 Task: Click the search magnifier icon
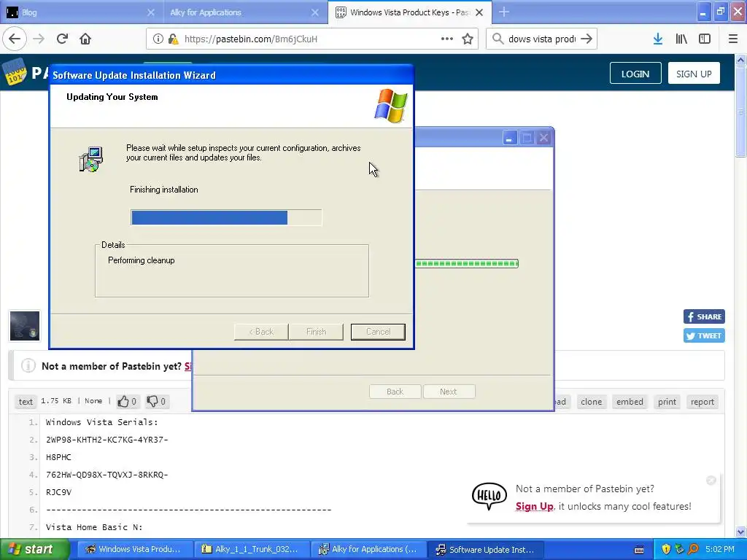(498, 39)
